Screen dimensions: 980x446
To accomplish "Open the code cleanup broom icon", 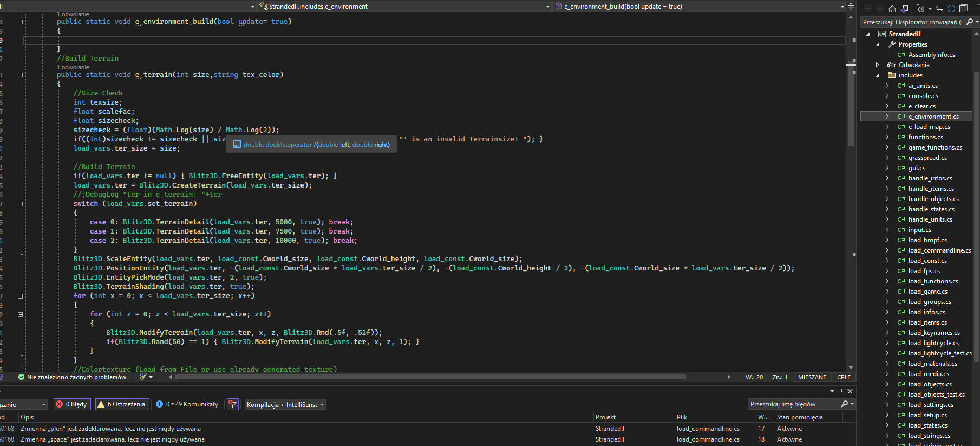I will coord(143,377).
